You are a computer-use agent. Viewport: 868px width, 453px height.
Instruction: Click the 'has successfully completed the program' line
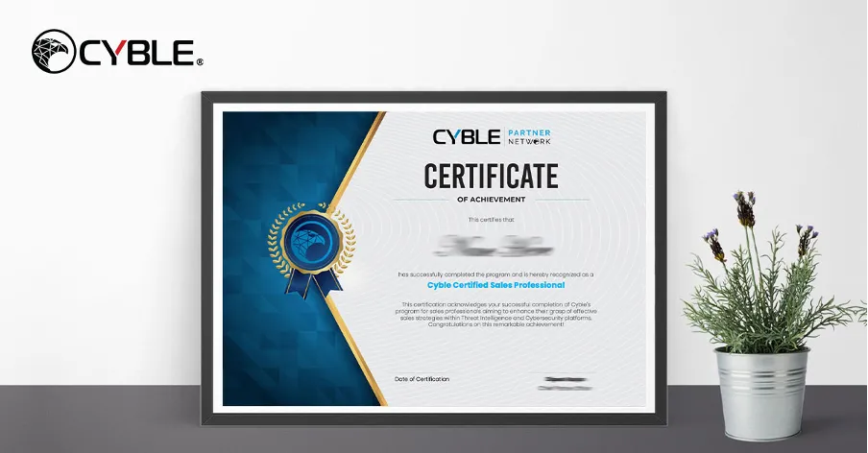495,274
